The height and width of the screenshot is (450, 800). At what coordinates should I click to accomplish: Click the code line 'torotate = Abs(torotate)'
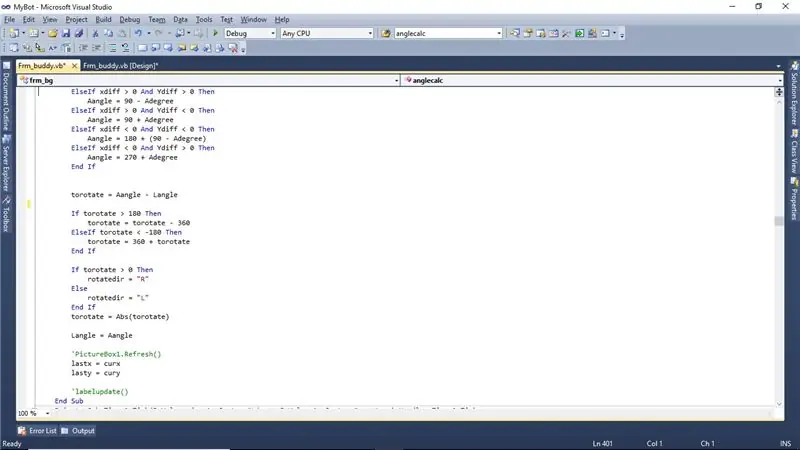120,317
